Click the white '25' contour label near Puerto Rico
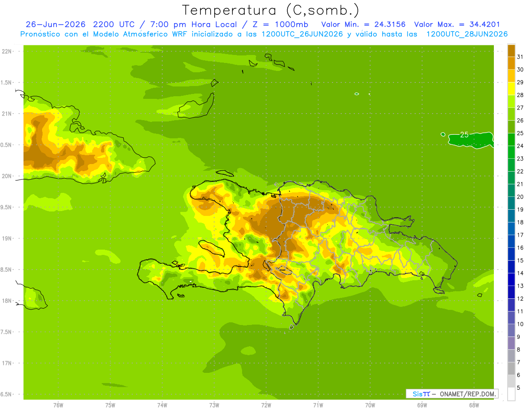The height and width of the screenshot is (411, 532). tap(464, 135)
